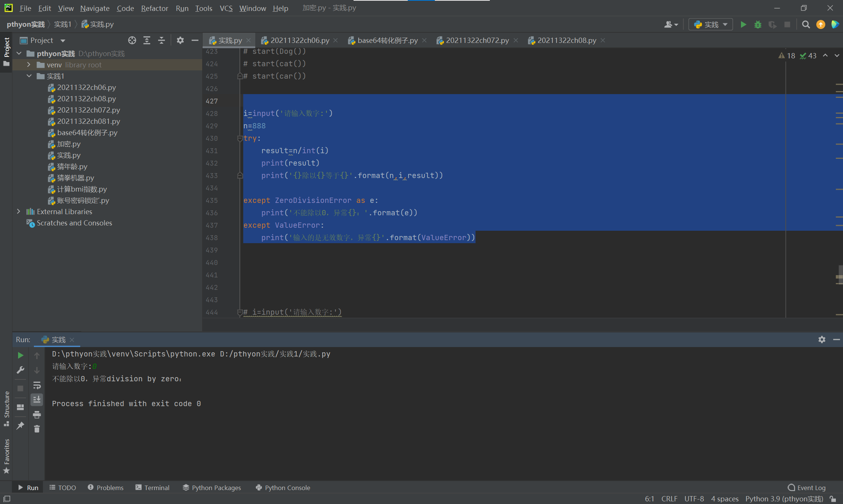Open Search Everywhere magnifier icon
This screenshot has height=504, width=843.
806,24
